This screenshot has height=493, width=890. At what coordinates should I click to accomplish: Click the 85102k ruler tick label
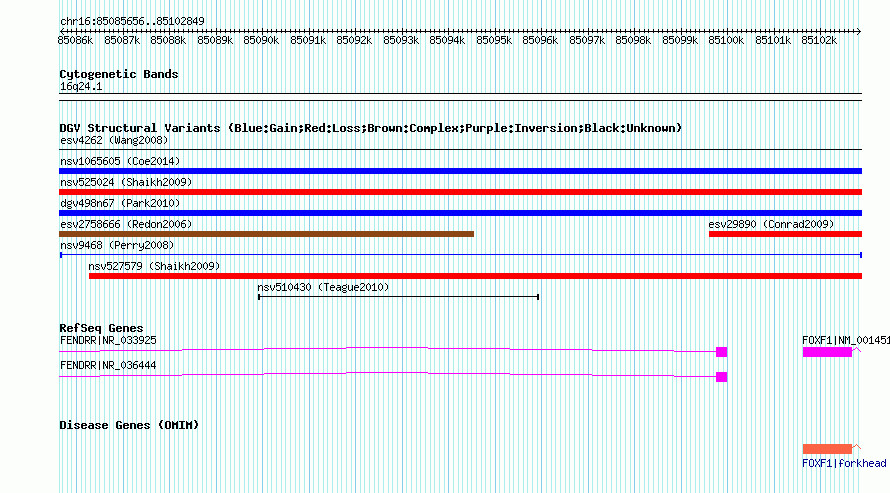819,40
